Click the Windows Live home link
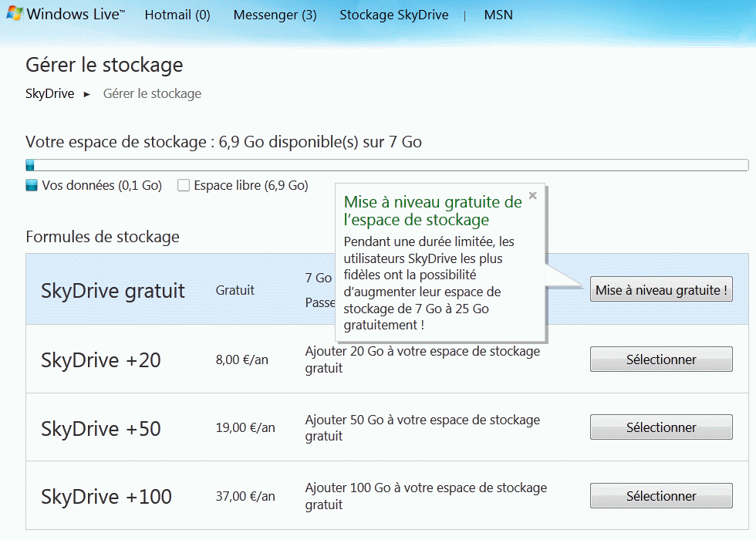Image resolution: width=756 pixels, height=540 pixels. (x=76, y=14)
